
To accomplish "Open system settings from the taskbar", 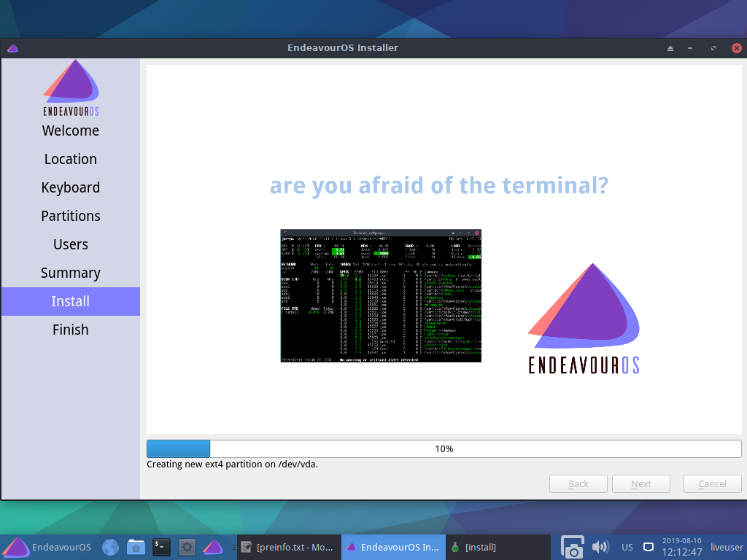I will pos(187,547).
